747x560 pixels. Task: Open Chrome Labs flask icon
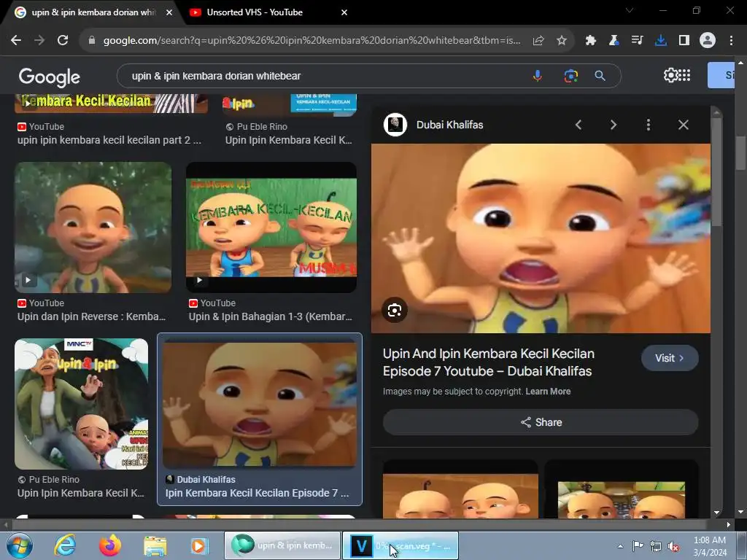point(614,41)
